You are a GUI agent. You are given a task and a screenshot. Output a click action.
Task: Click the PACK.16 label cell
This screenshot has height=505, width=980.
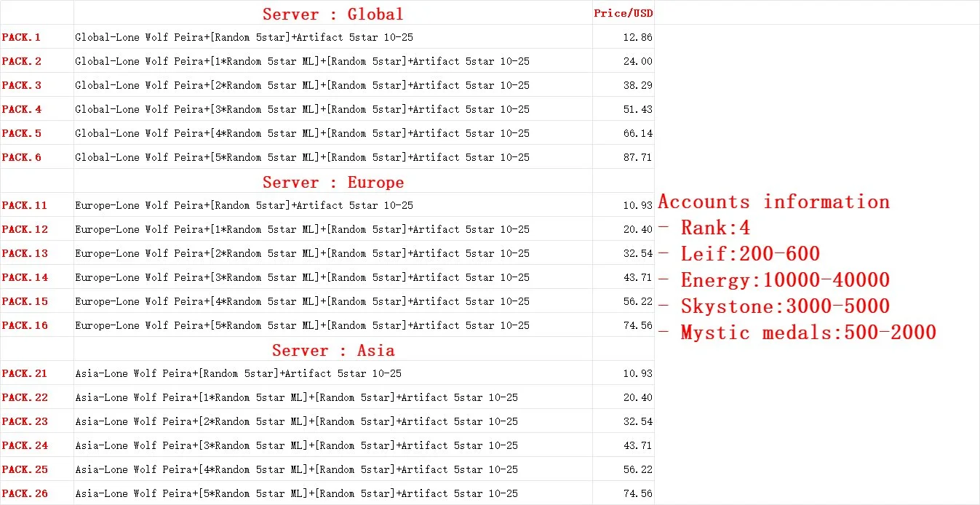coord(36,325)
